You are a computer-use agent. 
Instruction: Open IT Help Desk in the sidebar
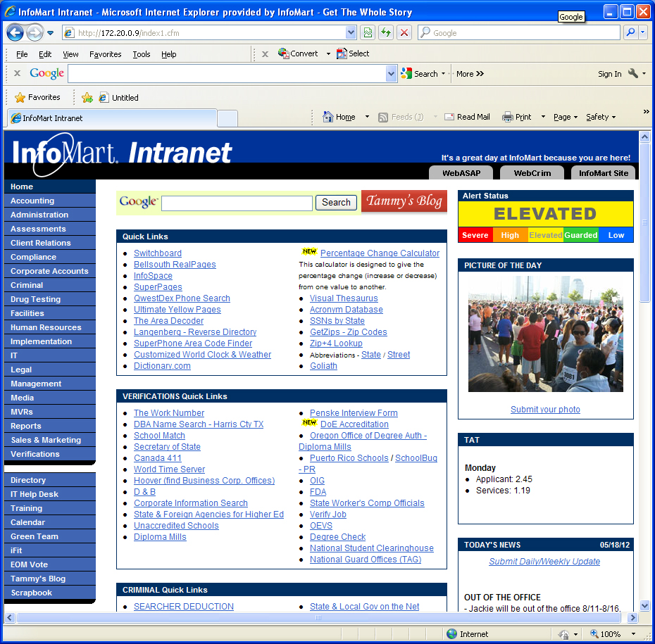point(50,494)
